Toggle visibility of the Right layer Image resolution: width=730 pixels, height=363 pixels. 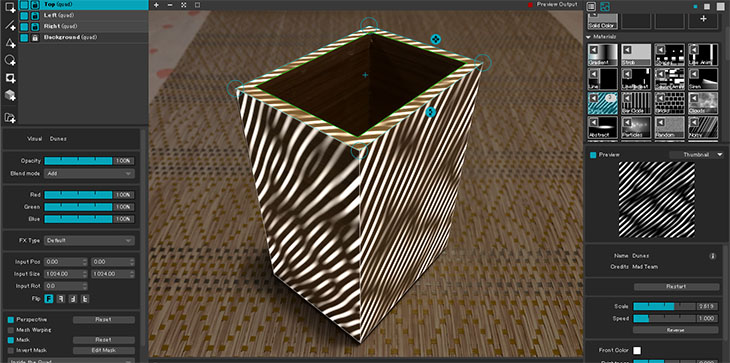(x=24, y=27)
